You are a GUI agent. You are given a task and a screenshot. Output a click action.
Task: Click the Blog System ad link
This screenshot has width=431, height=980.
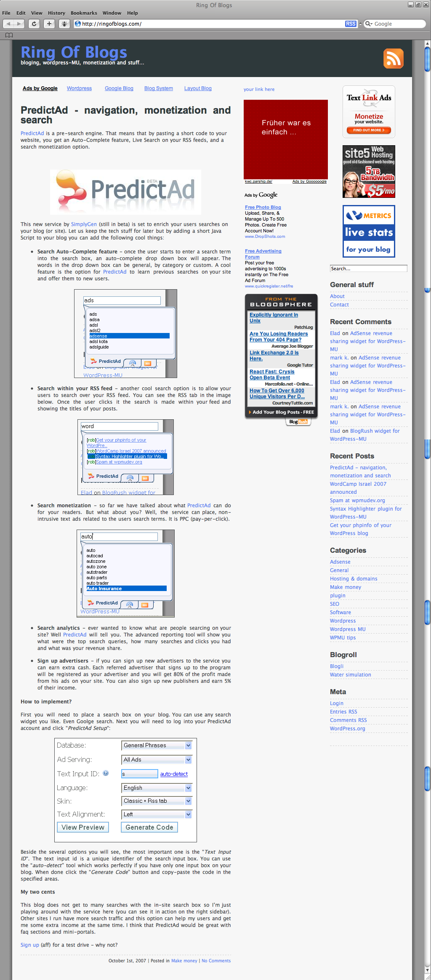pyautogui.click(x=159, y=88)
